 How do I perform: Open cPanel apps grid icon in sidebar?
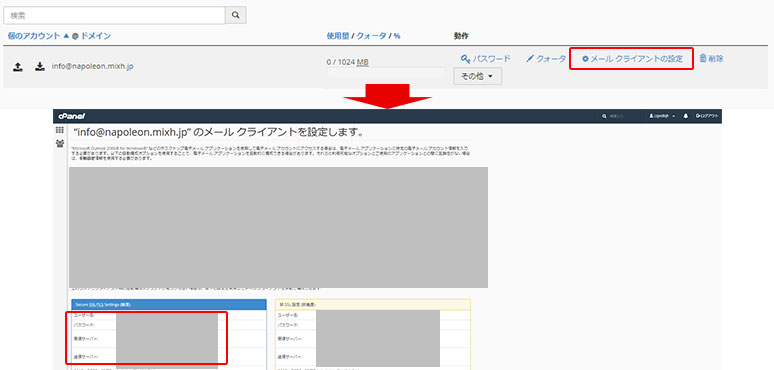60,130
